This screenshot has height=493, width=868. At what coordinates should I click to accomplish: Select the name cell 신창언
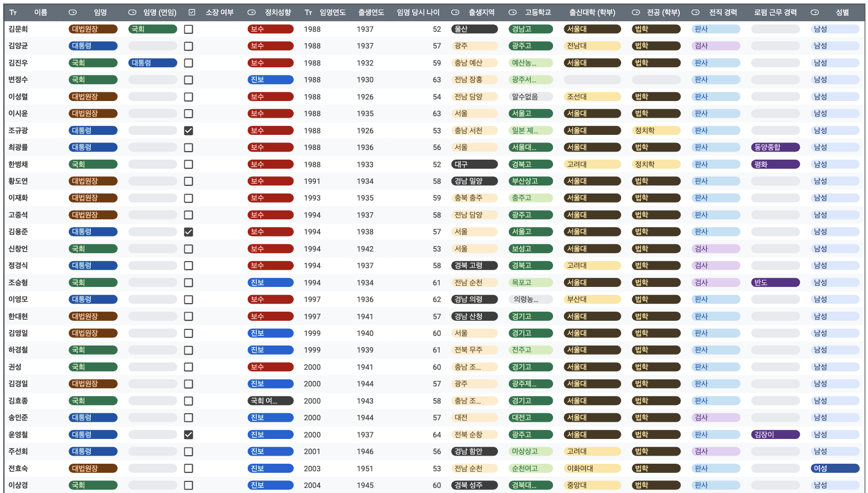(x=18, y=249)
